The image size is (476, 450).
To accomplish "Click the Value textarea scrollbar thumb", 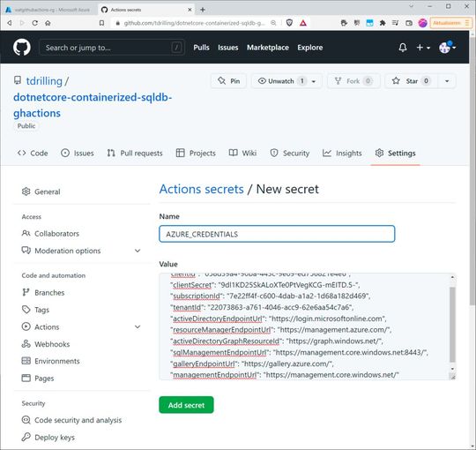I will (452, 324).
